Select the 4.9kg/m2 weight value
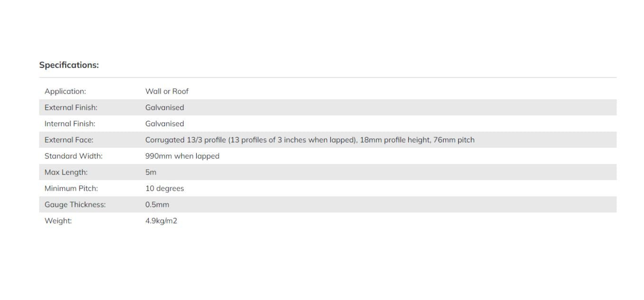This screenshot has height=300, width=644. 161,221
